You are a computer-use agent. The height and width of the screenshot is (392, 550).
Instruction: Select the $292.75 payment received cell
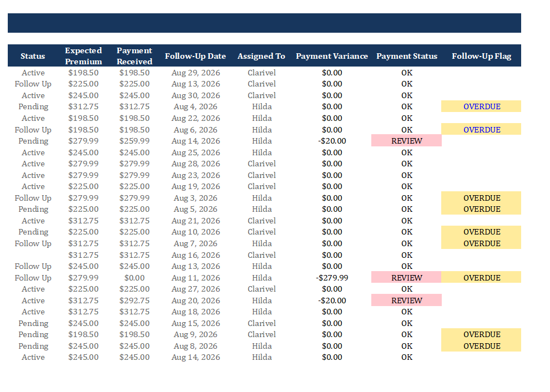click(x=134, y=301)
